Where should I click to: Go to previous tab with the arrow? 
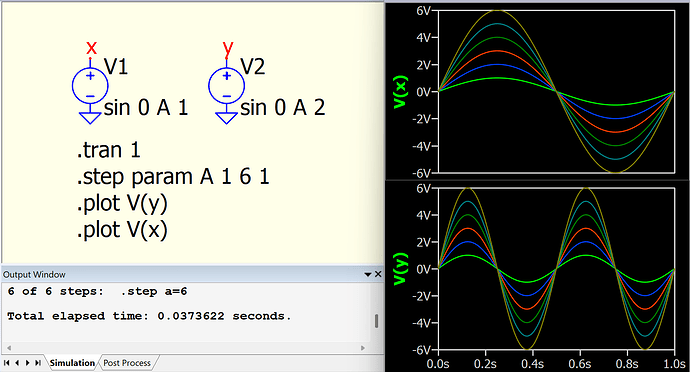click(17, 363)
